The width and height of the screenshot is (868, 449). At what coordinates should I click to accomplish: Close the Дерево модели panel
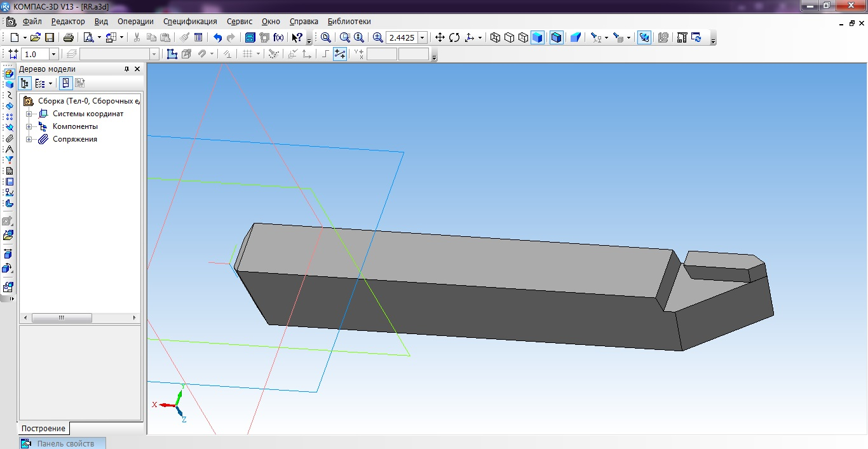137,69
